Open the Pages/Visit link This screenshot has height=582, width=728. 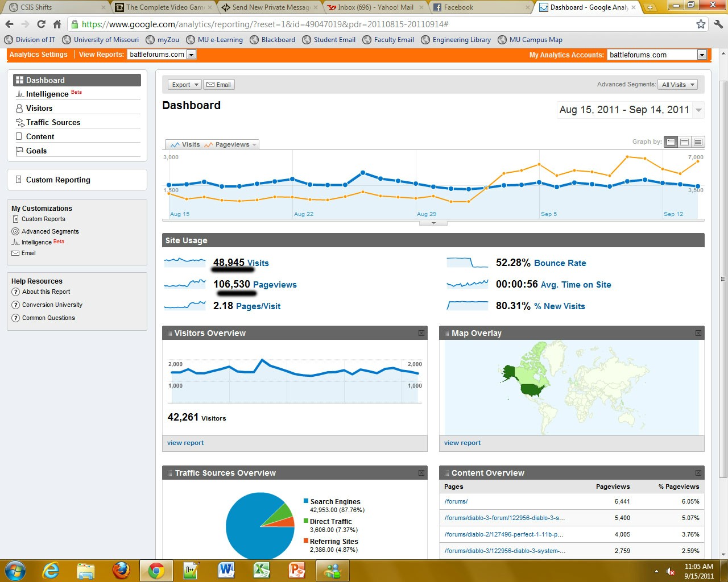258,306
